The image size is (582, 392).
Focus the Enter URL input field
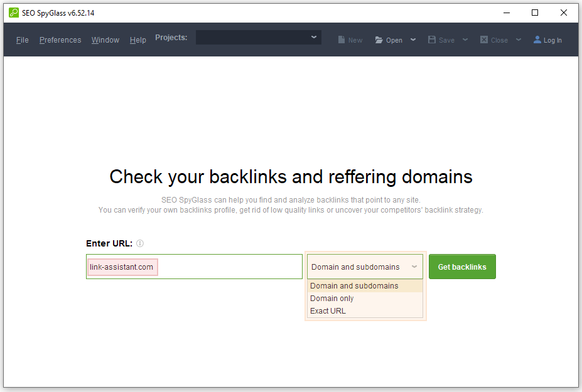tap(194, 267)
